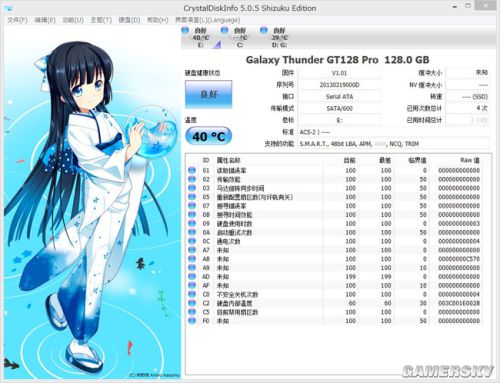Switch to the C: disk tab
The width and height of the screenshot is (500, 383).
point(239,37)
